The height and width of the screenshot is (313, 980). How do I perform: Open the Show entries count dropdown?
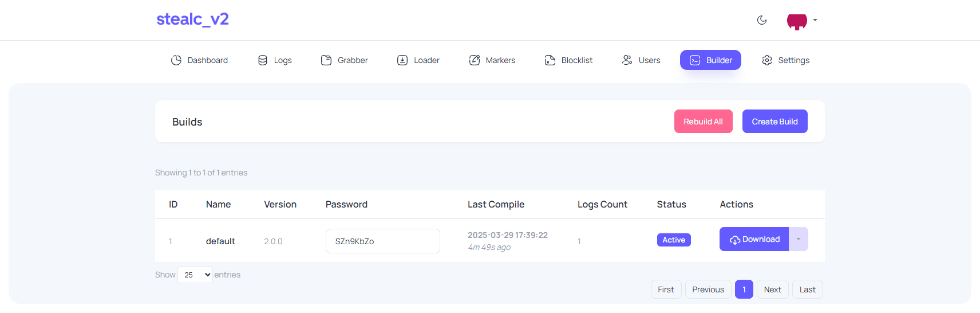[x=195, y=275]
